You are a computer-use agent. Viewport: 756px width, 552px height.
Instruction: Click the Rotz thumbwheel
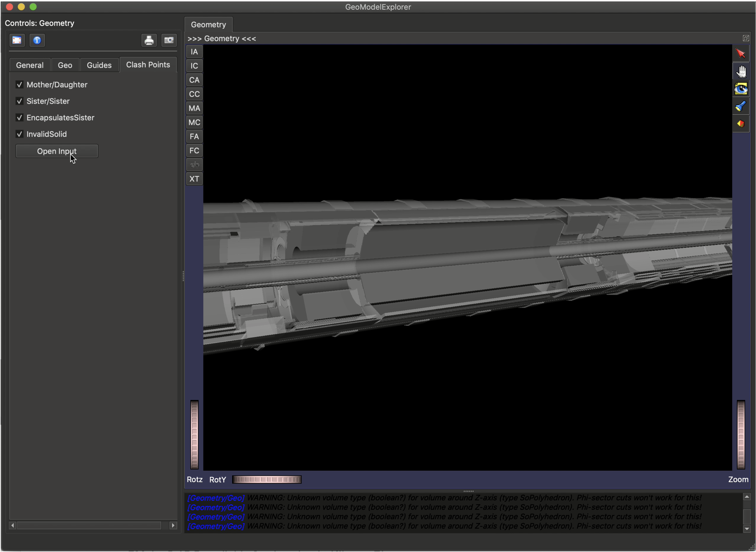pyautogui.click(x=194, y=434)
